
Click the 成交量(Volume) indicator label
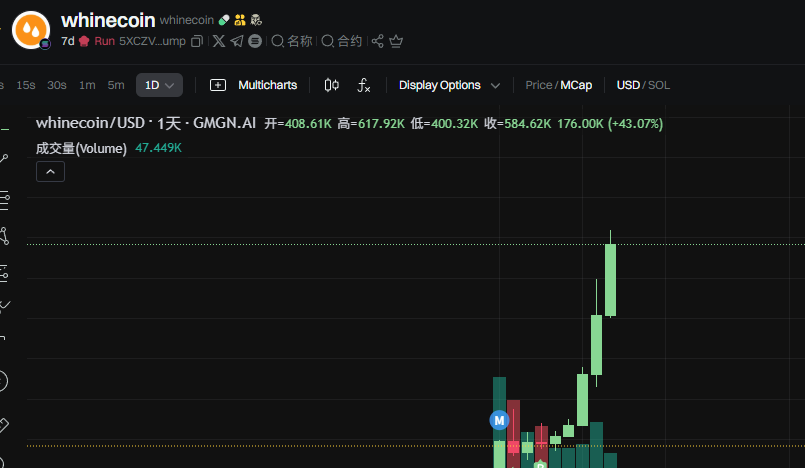coord(81,148)
